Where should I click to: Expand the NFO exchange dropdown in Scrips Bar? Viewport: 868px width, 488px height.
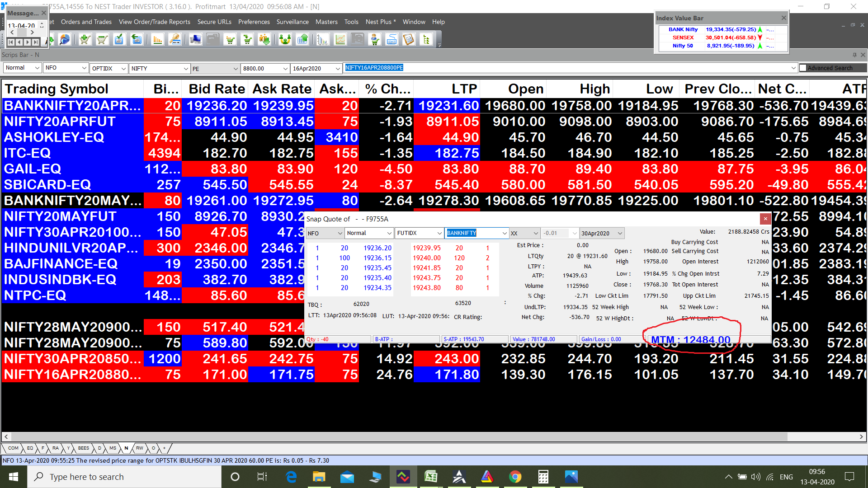click(x=84, y=68)
